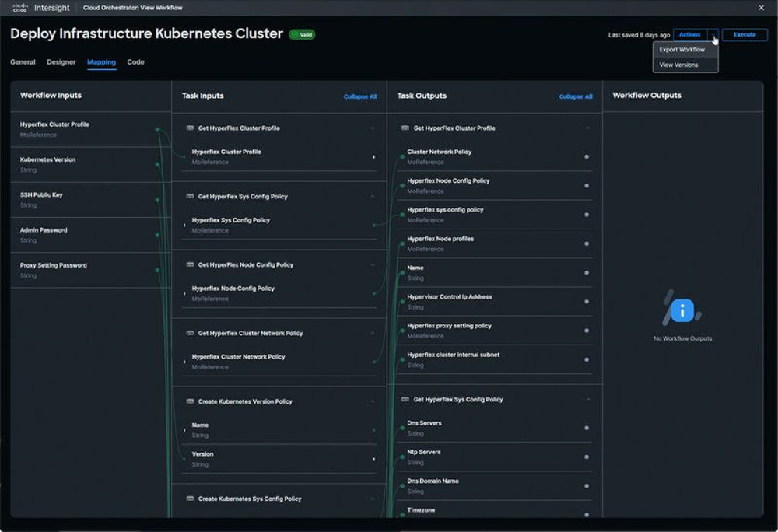Select the Mapping tab
Image resolution: width=778 pixels, height=532 pixels.
pos(101,62)
